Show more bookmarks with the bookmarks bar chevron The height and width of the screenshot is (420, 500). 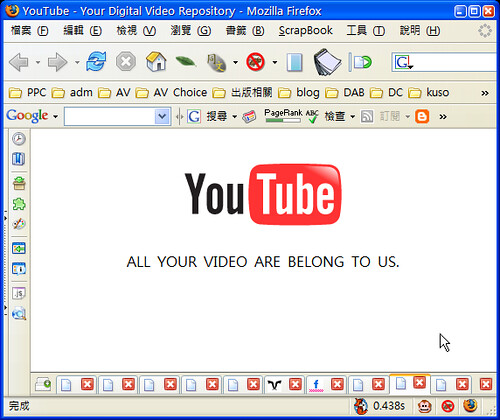point(485,93)
